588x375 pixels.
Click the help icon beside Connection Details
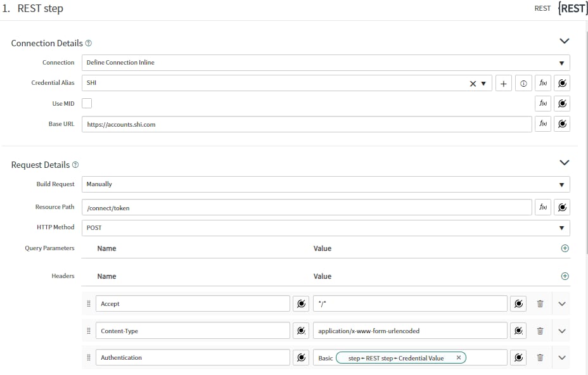click(x=89, y=43)
